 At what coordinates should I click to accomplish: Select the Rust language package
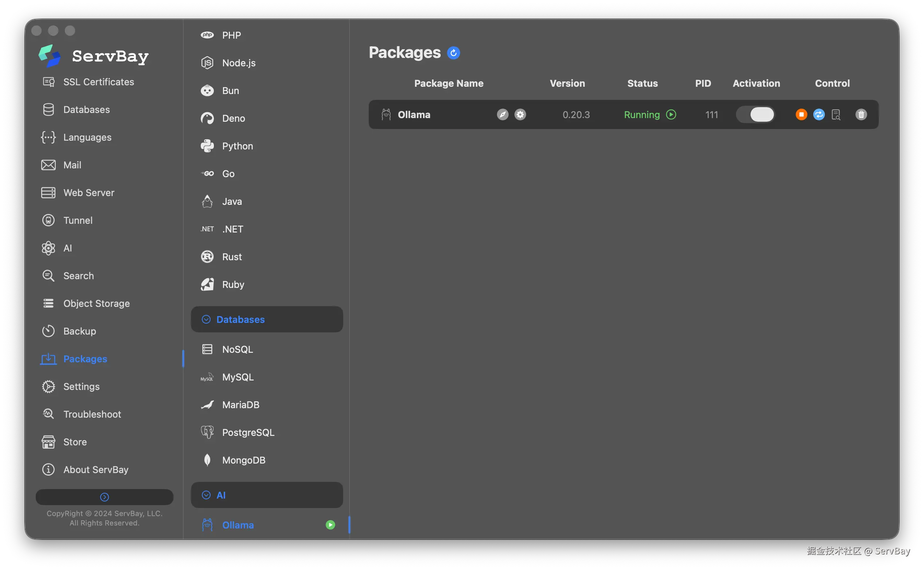click(x=232, y=257)
